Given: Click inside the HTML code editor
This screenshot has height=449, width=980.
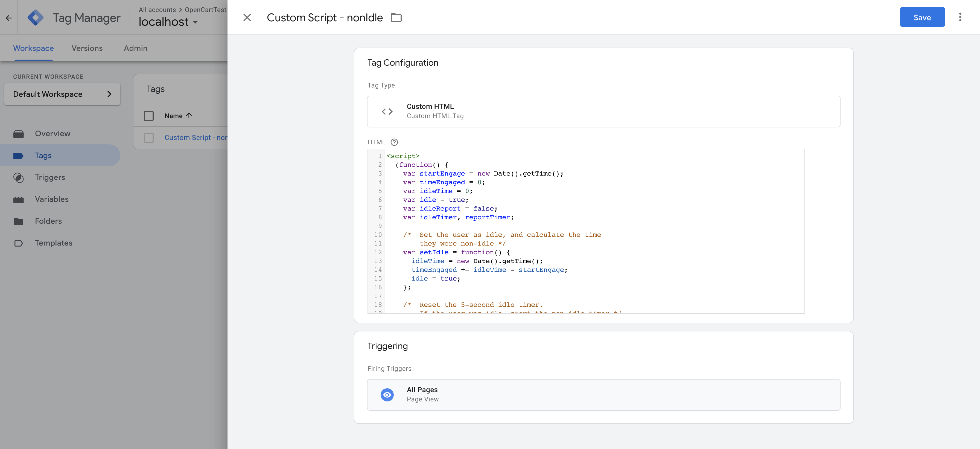Looking at the screenshot, I should pos(586,231).
